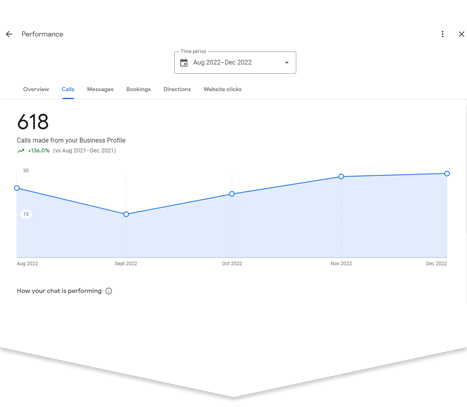
Task: Click the calendar icon in Time period
Action: pos(184,63)
